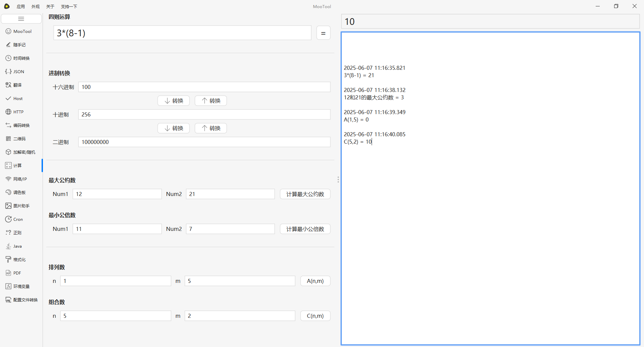The height and width of the screenshot is (347, 644).
Task: Select the 图片助手 image helper icon
Action: click(x=8, y=206)
